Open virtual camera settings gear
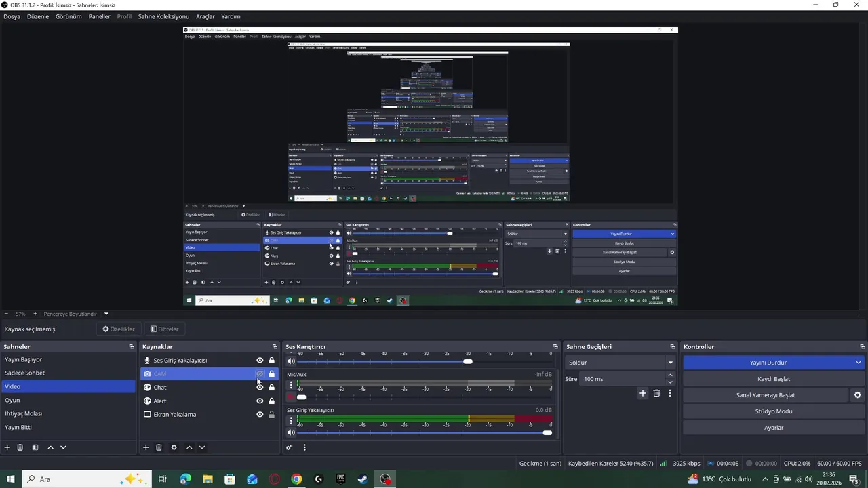 857,395
